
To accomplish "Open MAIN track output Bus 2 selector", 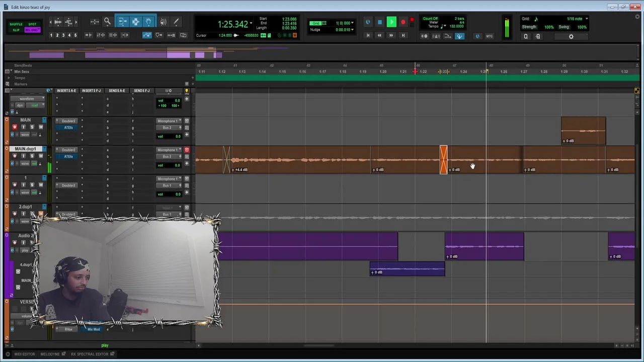I will (x=168, y=128).
